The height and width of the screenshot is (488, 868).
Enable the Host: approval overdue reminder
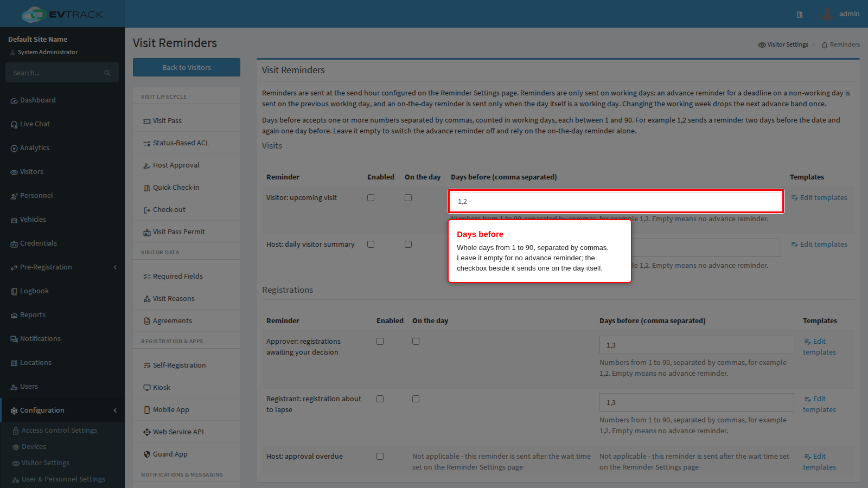click(380, 457)
